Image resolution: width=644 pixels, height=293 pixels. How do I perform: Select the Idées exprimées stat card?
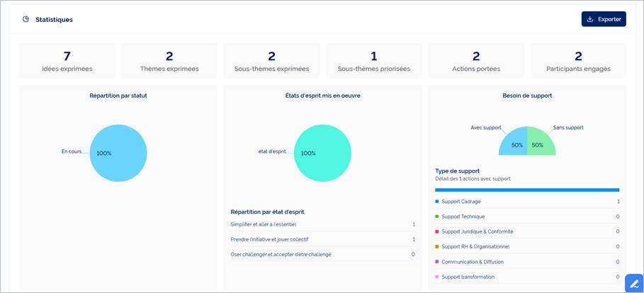pyautogui.click(x=67, y=61)
